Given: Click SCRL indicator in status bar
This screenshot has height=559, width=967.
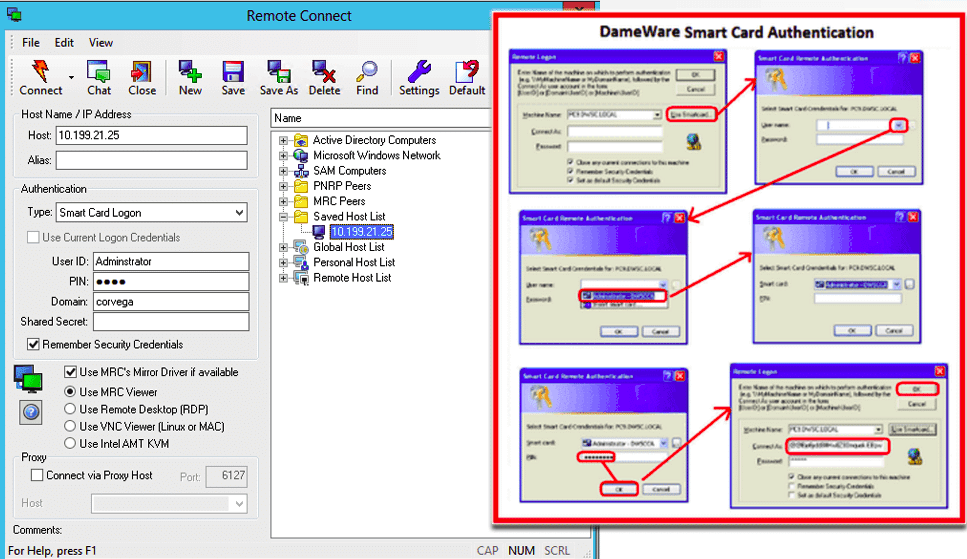Looking at the screenshot, I should pyautogui.click(x=557, y=550).
